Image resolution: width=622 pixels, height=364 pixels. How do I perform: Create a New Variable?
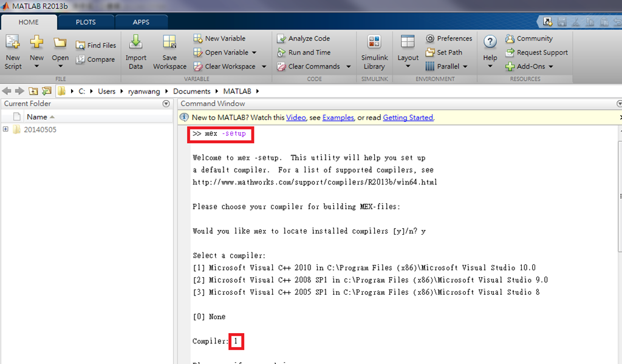click(x=219, y=38)
